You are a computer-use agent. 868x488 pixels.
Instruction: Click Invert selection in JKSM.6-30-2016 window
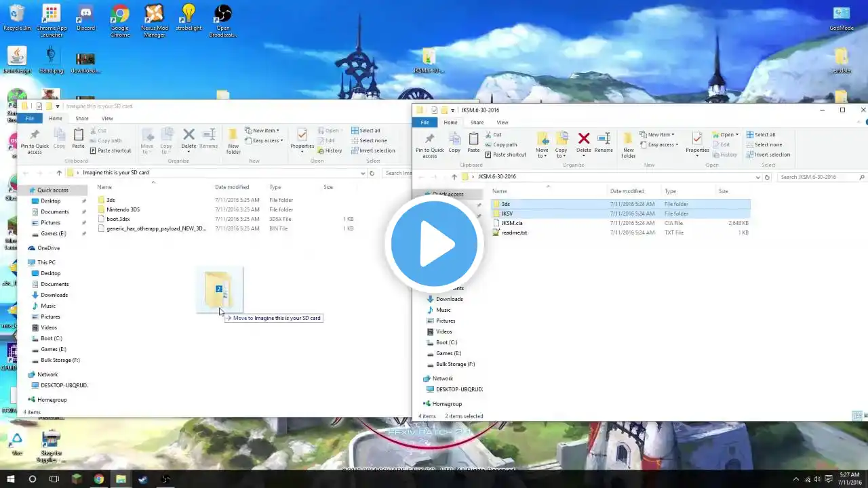pos(768,155)
